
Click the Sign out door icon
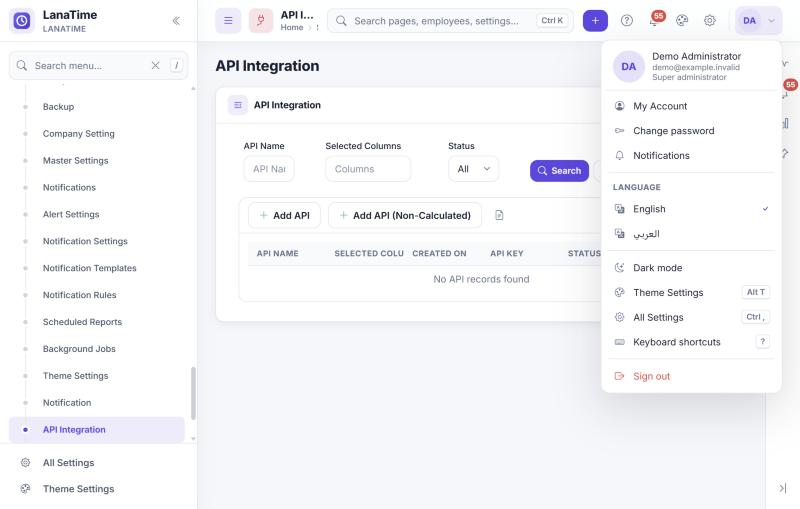619,376
